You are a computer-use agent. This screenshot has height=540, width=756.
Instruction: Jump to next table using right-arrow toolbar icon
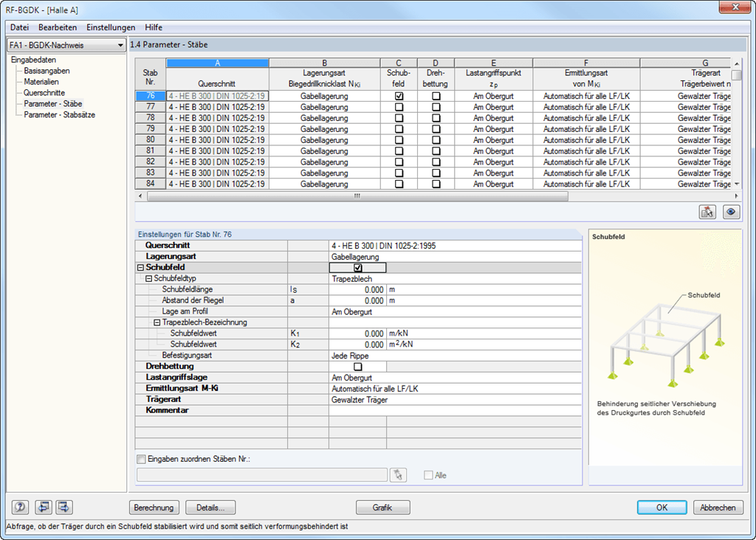pos(63,507)
